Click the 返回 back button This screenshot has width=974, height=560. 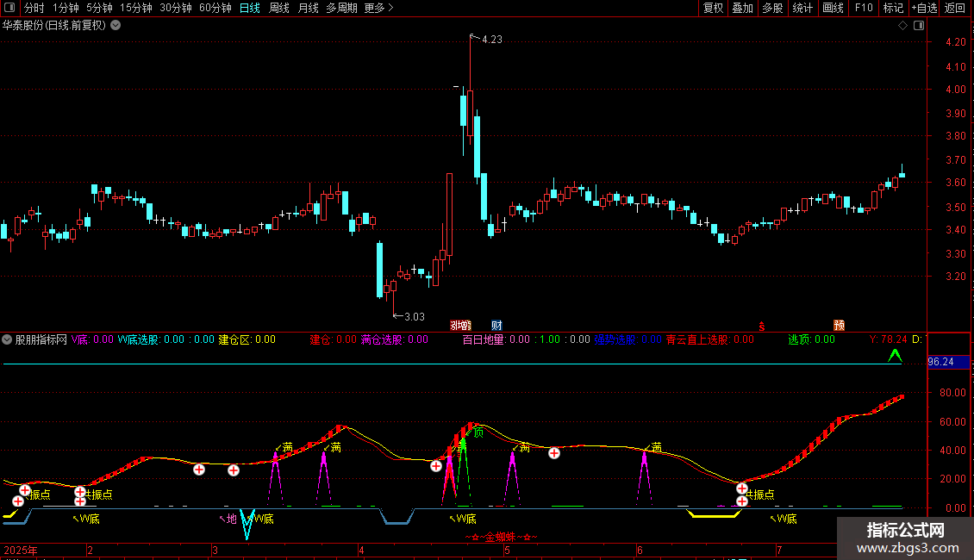click(x=955, y=8)
